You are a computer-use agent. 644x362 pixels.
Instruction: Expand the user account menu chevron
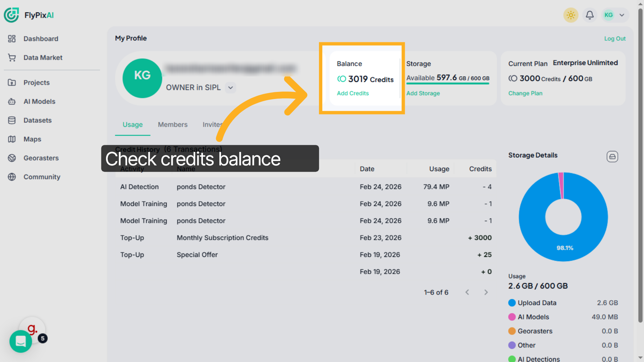click(x=622, y=15)
